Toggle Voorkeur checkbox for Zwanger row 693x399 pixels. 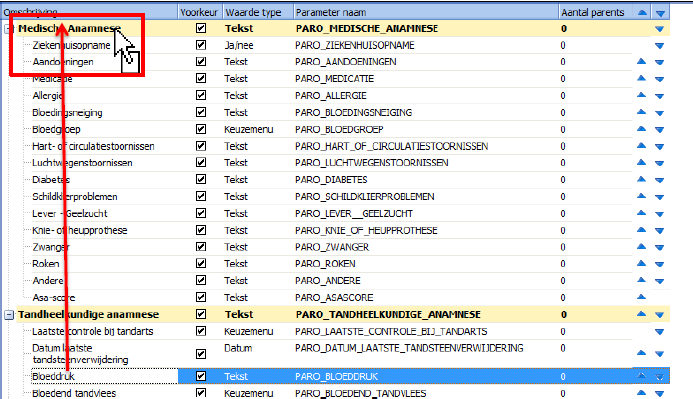pos(201,247)
